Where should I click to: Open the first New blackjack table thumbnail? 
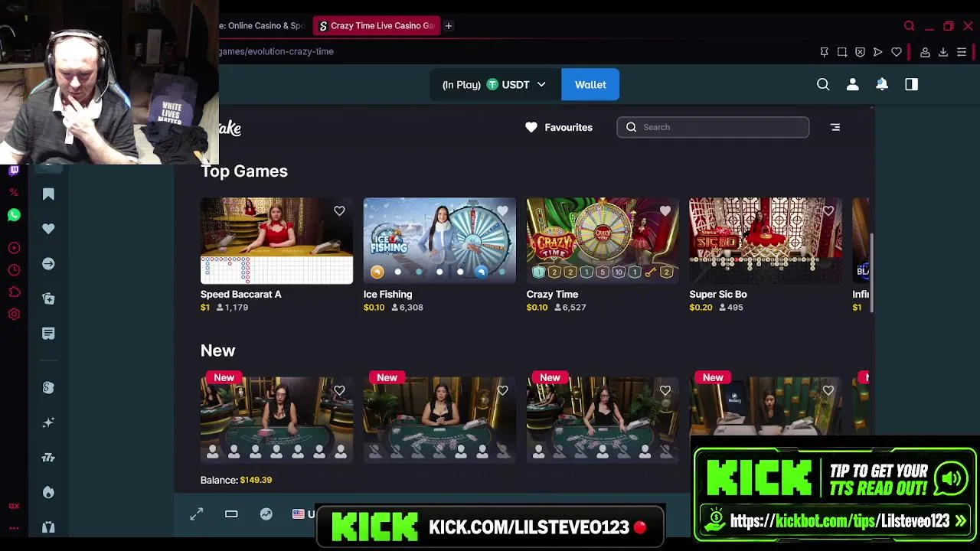click(276, 419)
